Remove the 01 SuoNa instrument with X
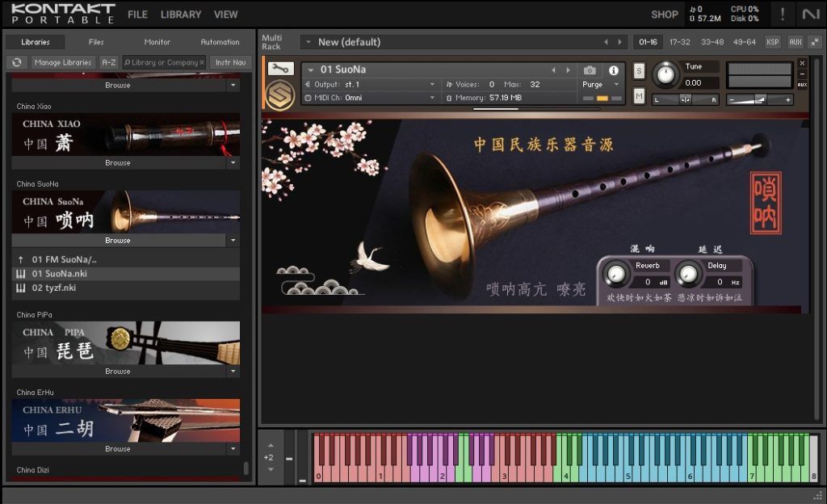This screenshot has height=504, width=827. click(x=802, y=63)
